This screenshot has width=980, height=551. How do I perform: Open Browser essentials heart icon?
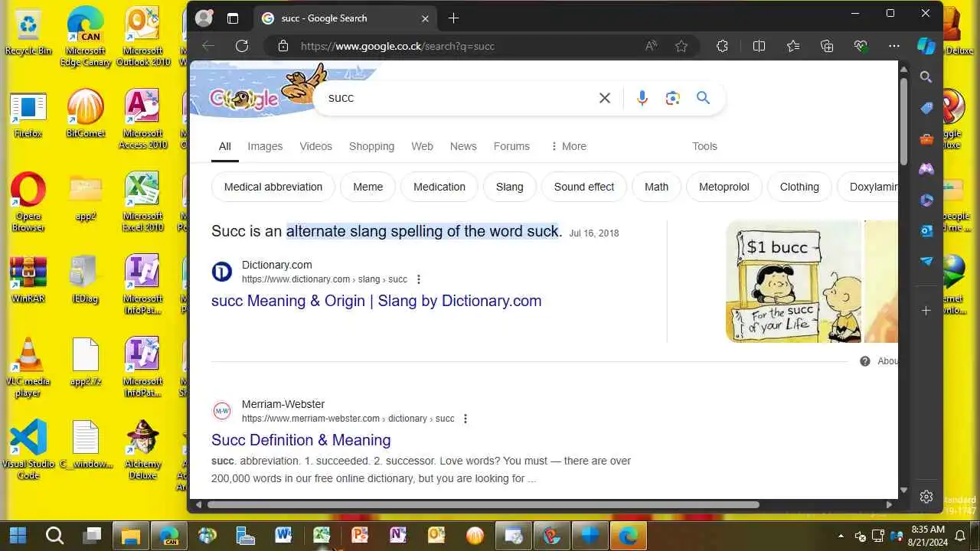click(861, 46)
